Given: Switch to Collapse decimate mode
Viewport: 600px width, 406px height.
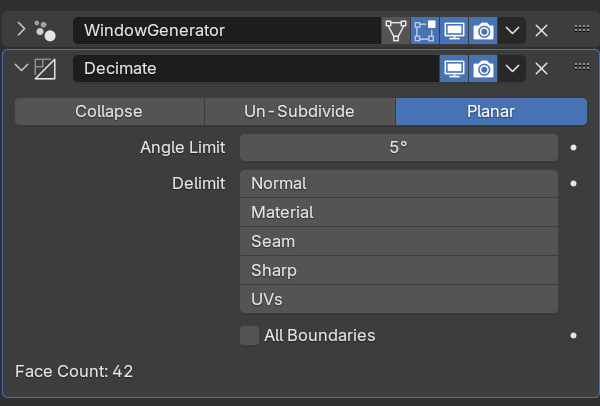Looking at the screenshot, I should point(109,112).
